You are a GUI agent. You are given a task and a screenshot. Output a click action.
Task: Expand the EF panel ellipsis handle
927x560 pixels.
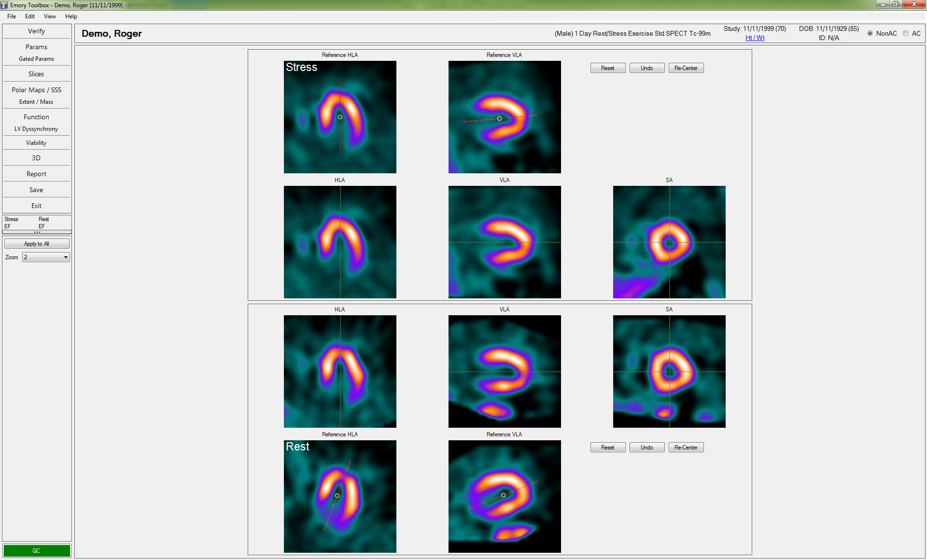(37, 232)
